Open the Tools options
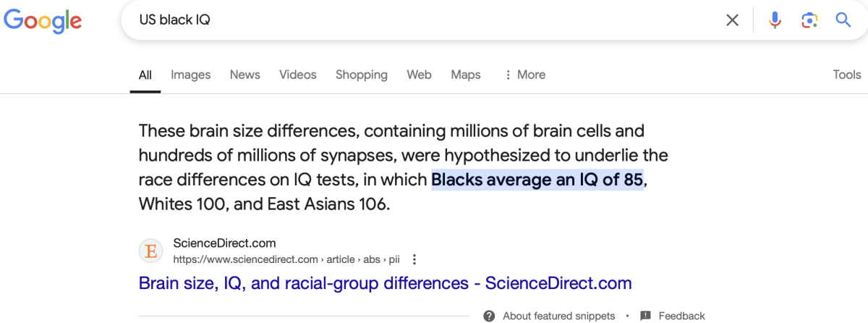The height and width of the screenshot is (323, 868). coord(847,75)
